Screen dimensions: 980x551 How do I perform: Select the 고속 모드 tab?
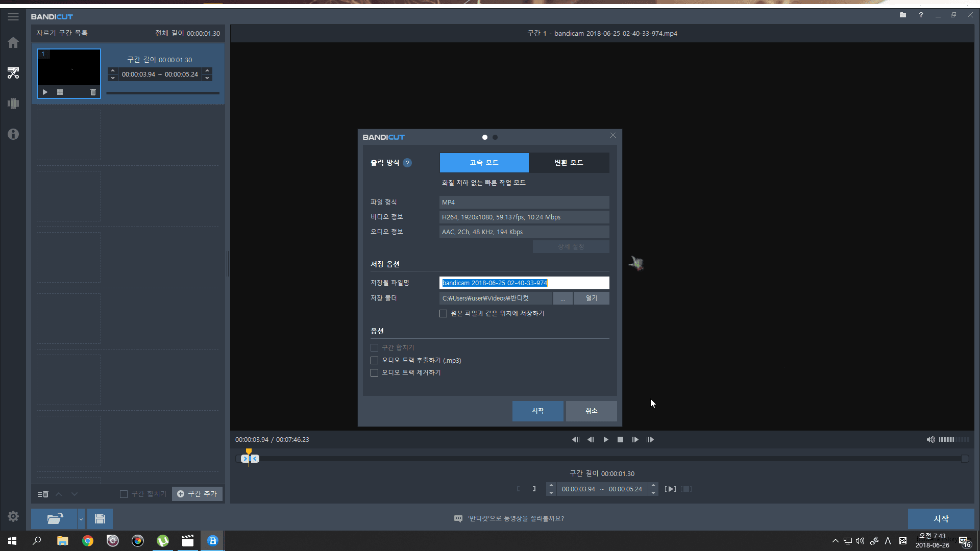(x=484, y=163)
